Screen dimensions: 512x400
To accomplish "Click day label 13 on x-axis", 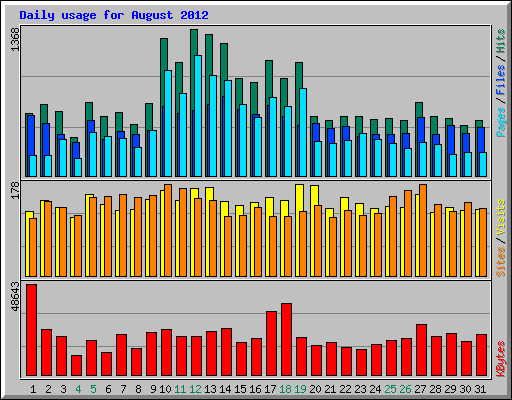I will pyautogui.click(x=210, y=389).
